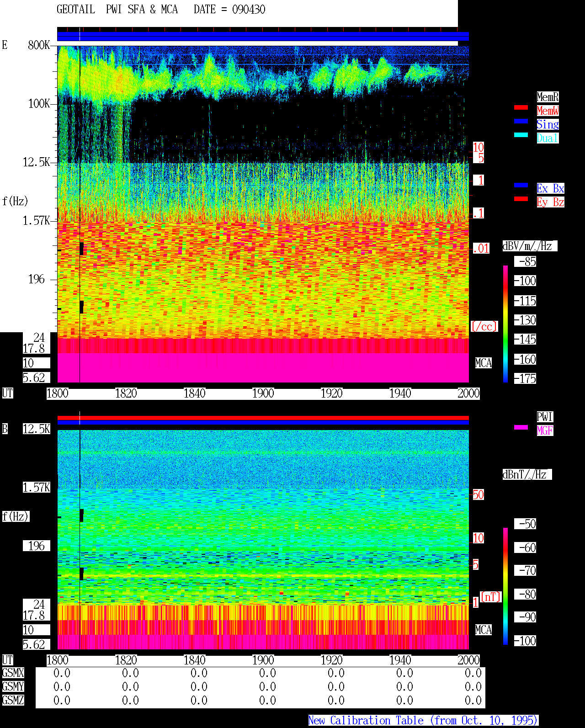Click the New Calibration Table link
The height and width of the screenshot is (728, 585).
coord(423,720)
